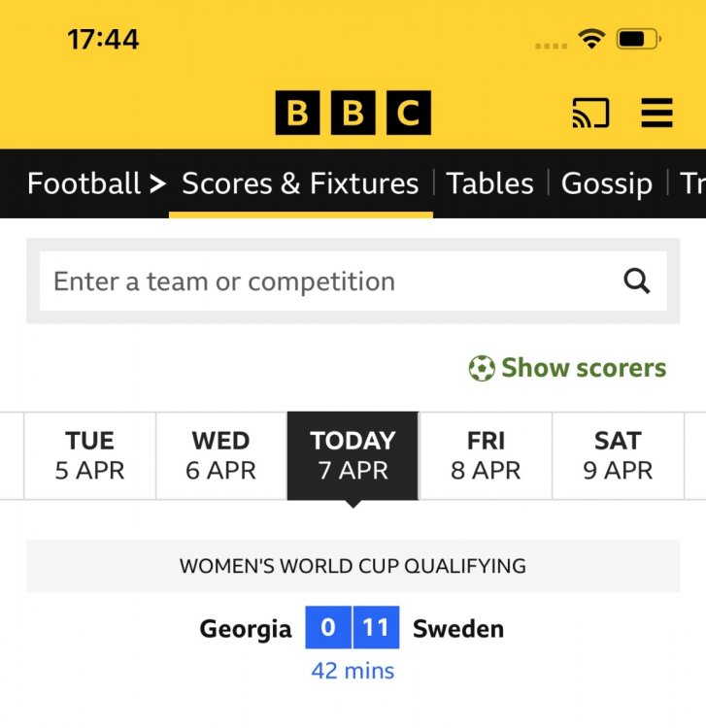Select the Scores & Fixtures tab
706x728 pixels.
[300, 183]
